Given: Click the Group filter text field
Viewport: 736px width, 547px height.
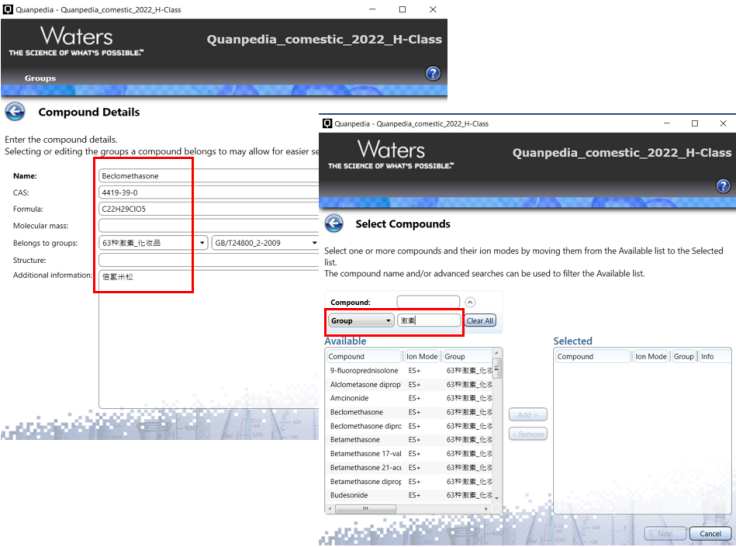Looking at the screenshot, I should click(429, 321).
